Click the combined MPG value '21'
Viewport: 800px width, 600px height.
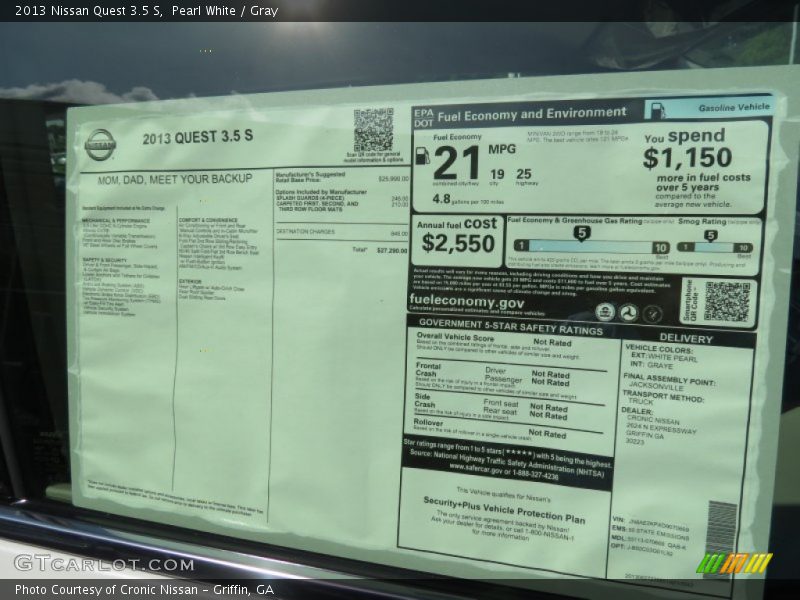(x=457, y=163)
